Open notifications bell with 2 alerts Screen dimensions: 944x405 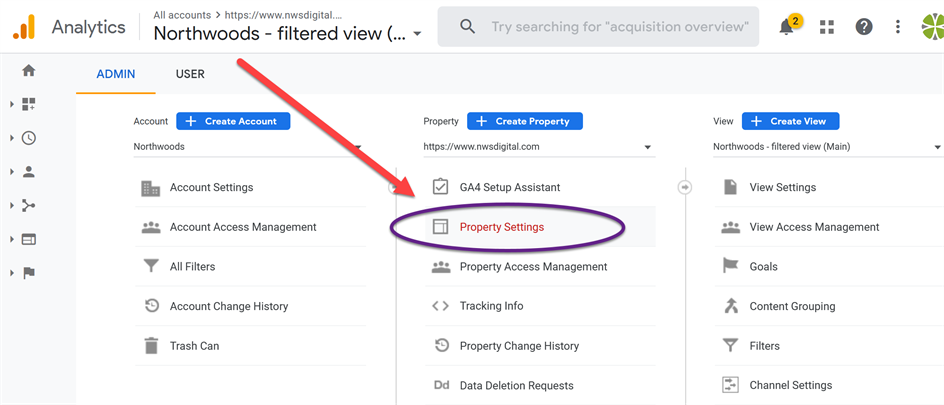(789, 26)
